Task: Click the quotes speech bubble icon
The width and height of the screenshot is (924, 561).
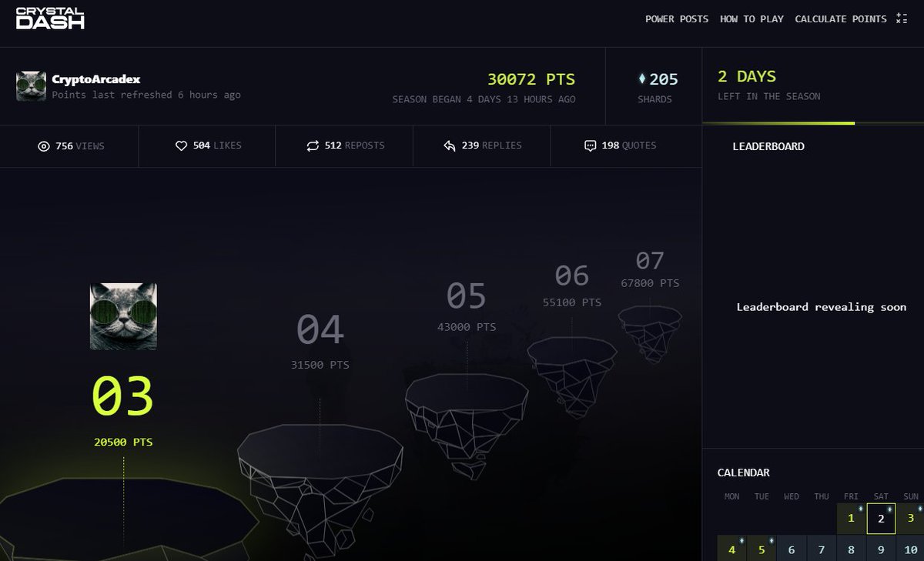Action: click(x=591, y=145)
